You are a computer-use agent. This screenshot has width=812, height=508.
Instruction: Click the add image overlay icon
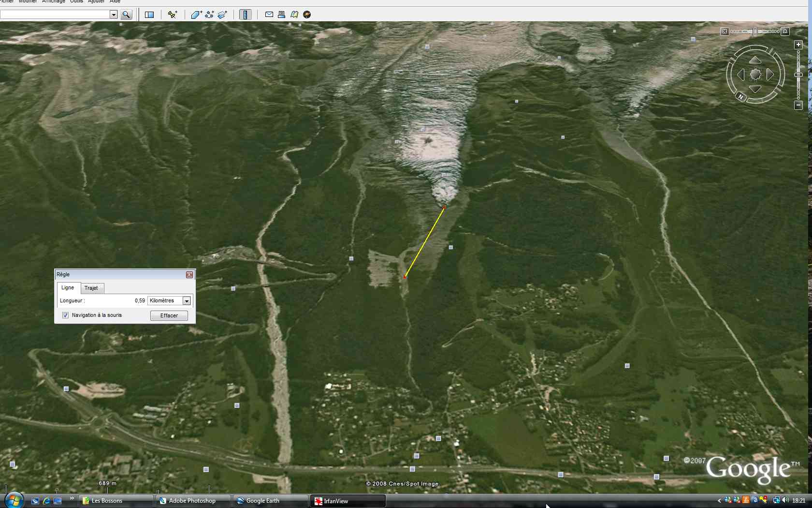pyautogui.click(x=222, y=15)
